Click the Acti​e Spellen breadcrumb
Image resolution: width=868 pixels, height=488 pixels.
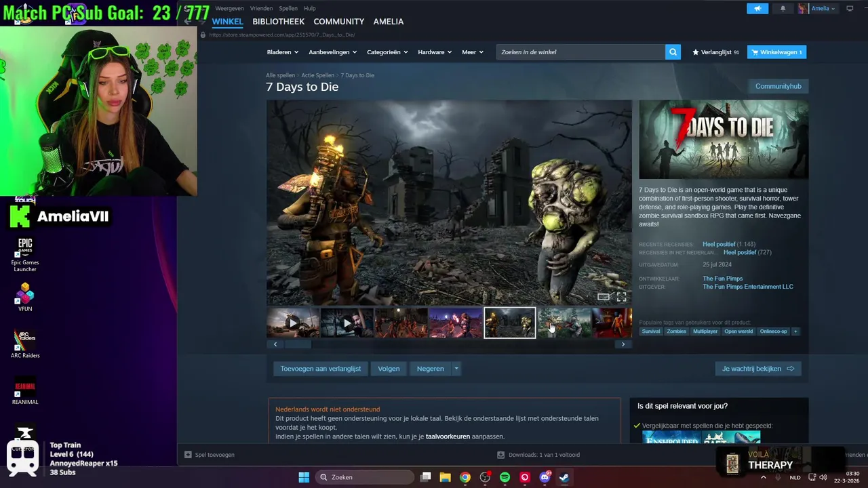[x=317, y=75]
